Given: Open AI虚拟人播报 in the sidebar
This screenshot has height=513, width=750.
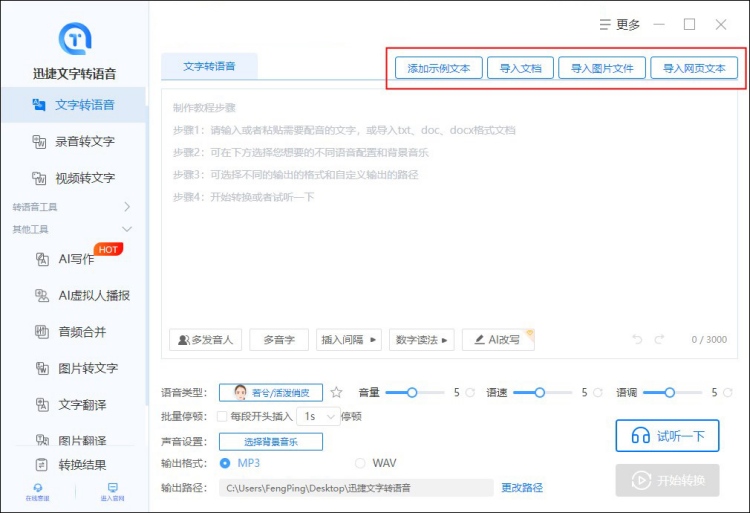Looking at the screenshot, I should click(82, 295).
